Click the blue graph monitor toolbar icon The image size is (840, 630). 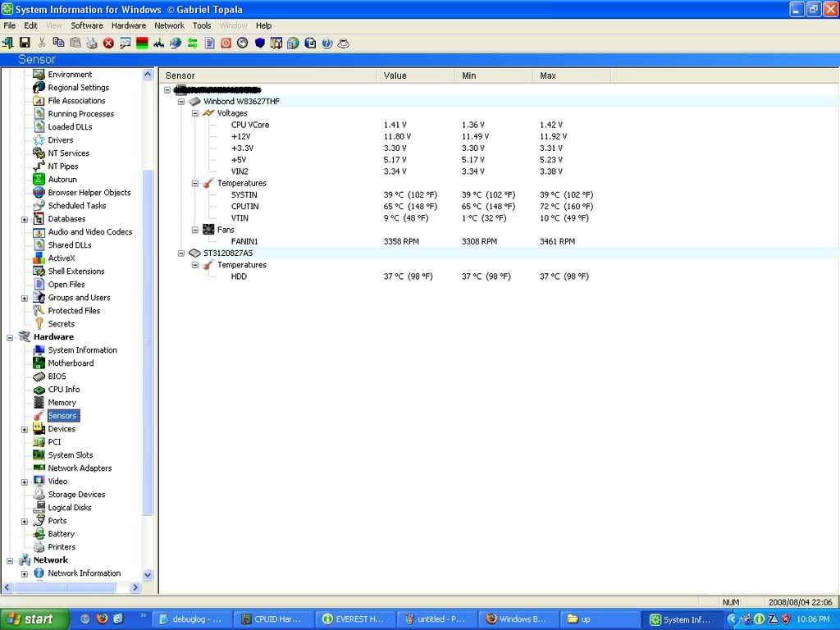coord(158,43)
